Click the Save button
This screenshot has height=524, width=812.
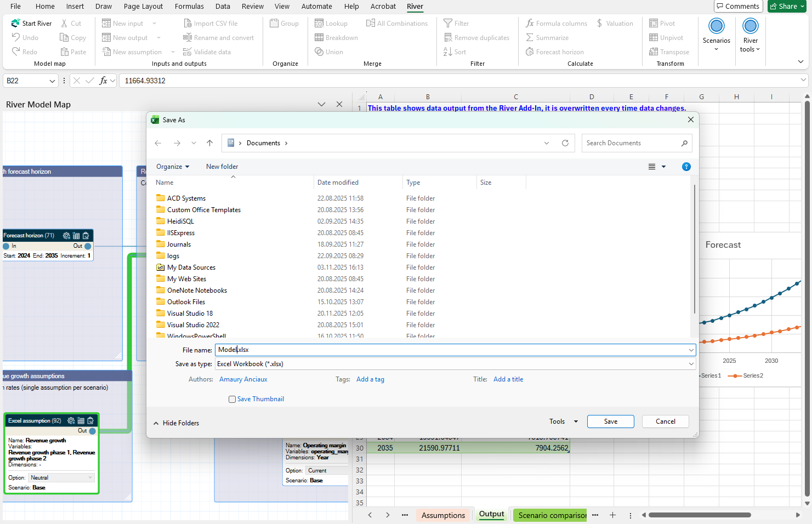pos(610,422)
